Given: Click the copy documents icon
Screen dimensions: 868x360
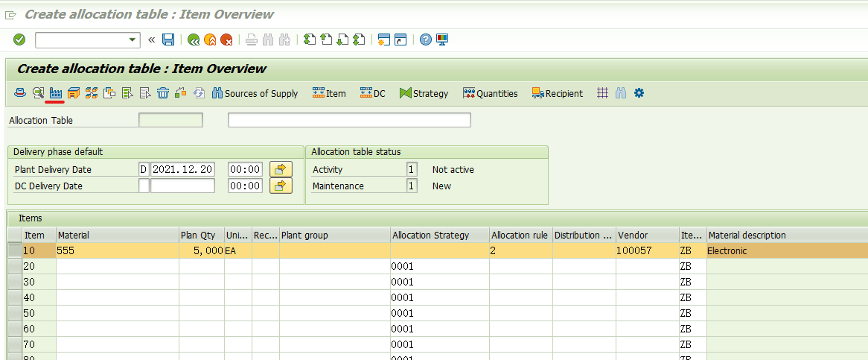Looking at the screenshot, I should point(109,93).
